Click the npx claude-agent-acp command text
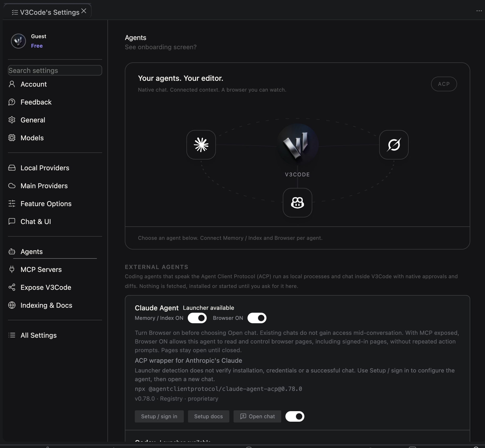 [219, 389]
